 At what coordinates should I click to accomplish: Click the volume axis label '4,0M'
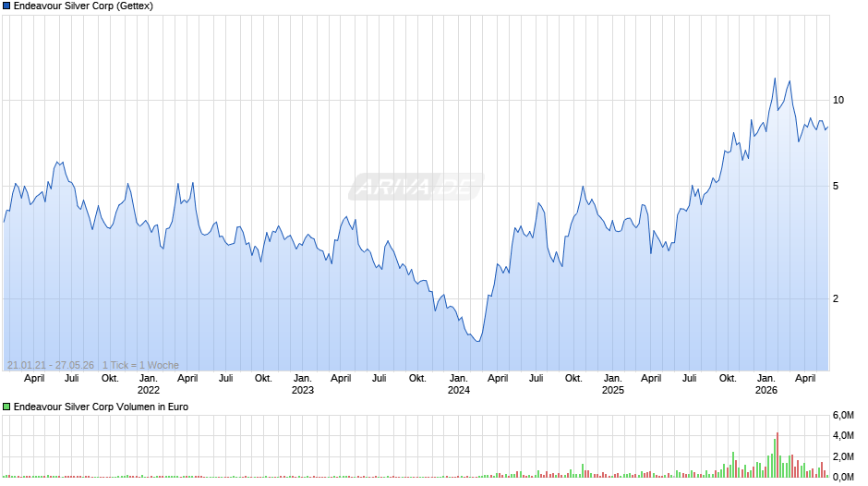click(843, 436)
